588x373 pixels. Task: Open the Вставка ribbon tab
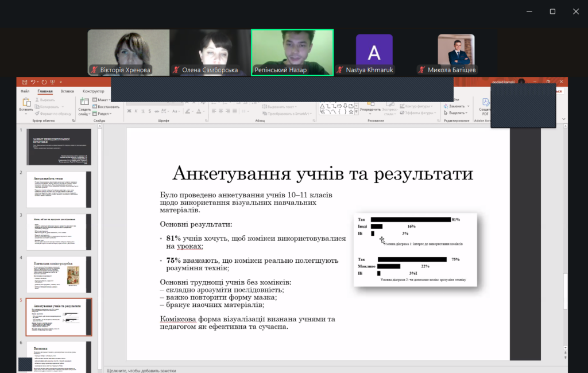(67, 91)
